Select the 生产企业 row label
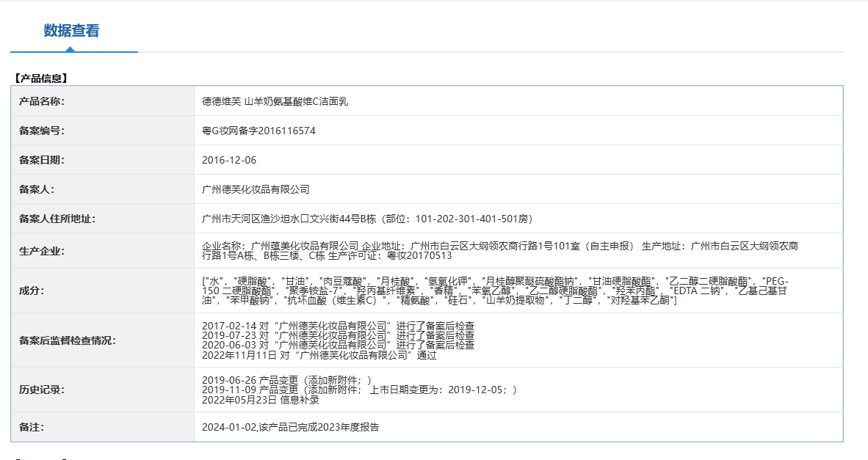The width and height of the screenshot is (868, 460). pos(42,251)
